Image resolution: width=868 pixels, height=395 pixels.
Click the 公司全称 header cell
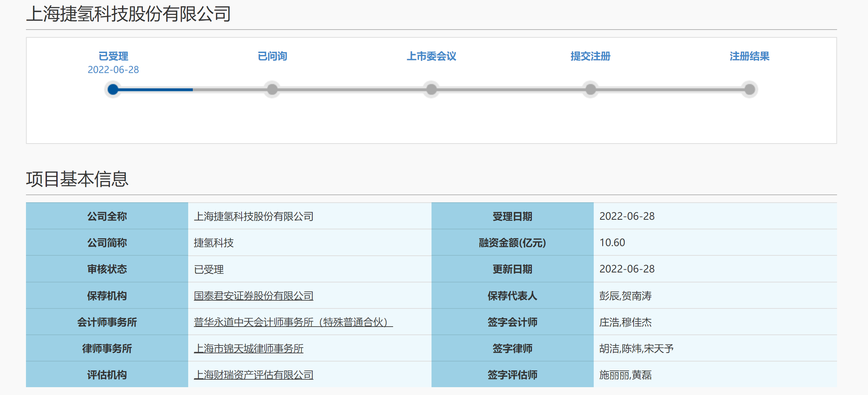point(107,216)
